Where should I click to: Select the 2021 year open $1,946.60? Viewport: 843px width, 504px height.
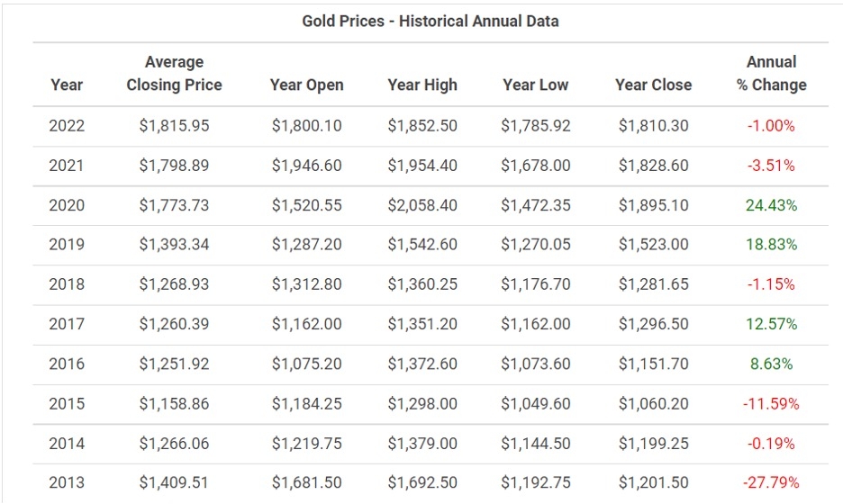306,166
